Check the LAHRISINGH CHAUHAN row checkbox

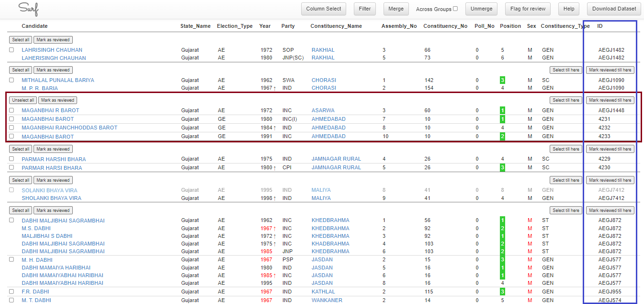pyautogui.click(x=11, y=50)
